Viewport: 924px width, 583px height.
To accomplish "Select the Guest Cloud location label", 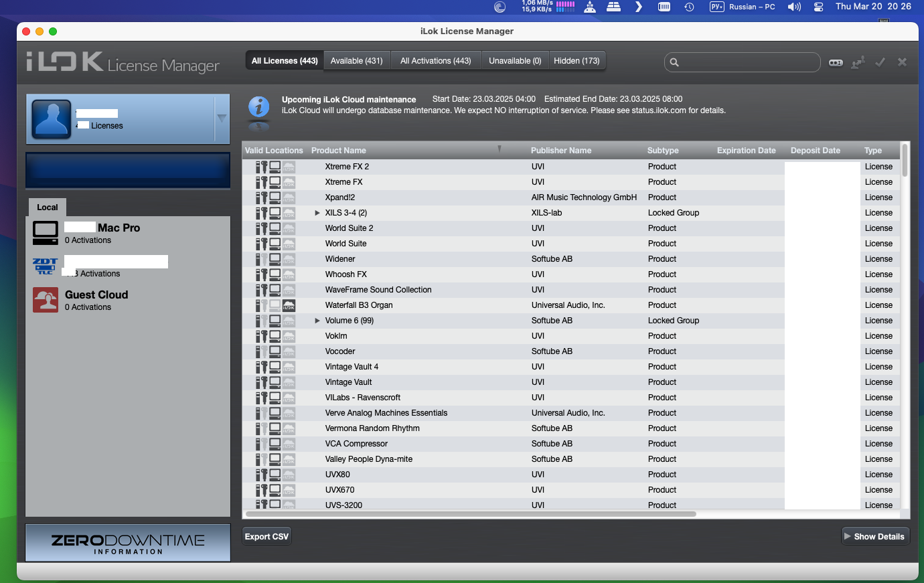I will [96, 295].
